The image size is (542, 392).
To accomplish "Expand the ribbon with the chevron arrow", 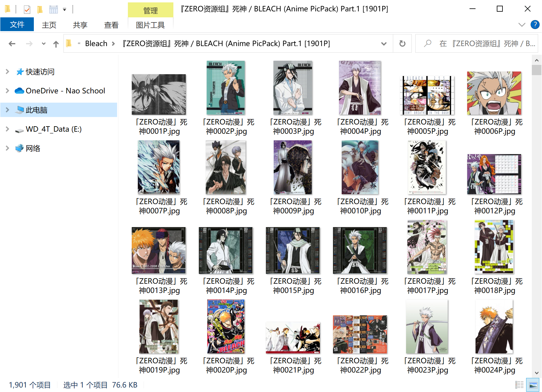I will click(522, 25).
